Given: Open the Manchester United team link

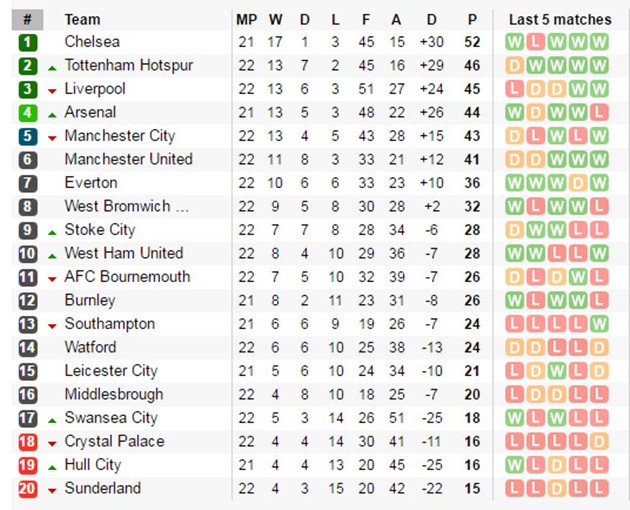Looking at the screenshot, I should click(x=129, y=160).
